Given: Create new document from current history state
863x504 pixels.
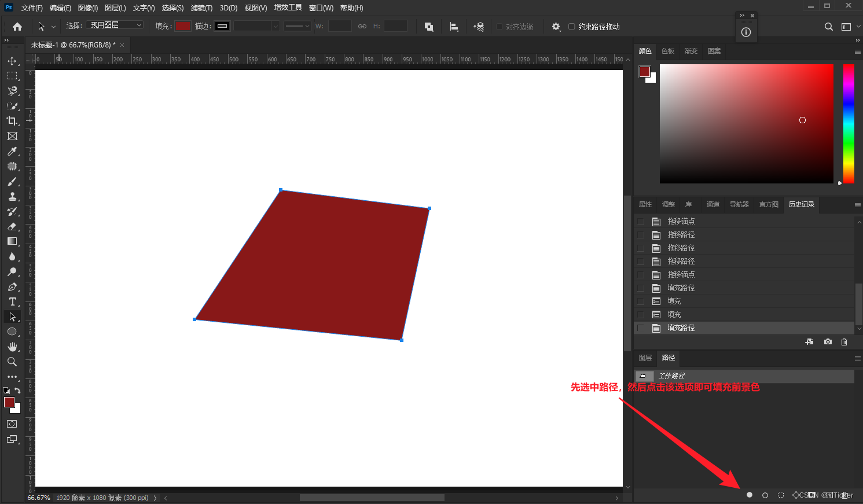Looking at the screenshot, I should coord(809,342).
